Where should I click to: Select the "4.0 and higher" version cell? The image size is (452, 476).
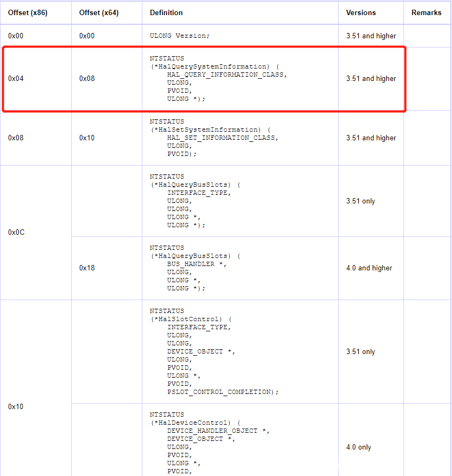click(x=369, y=268)
